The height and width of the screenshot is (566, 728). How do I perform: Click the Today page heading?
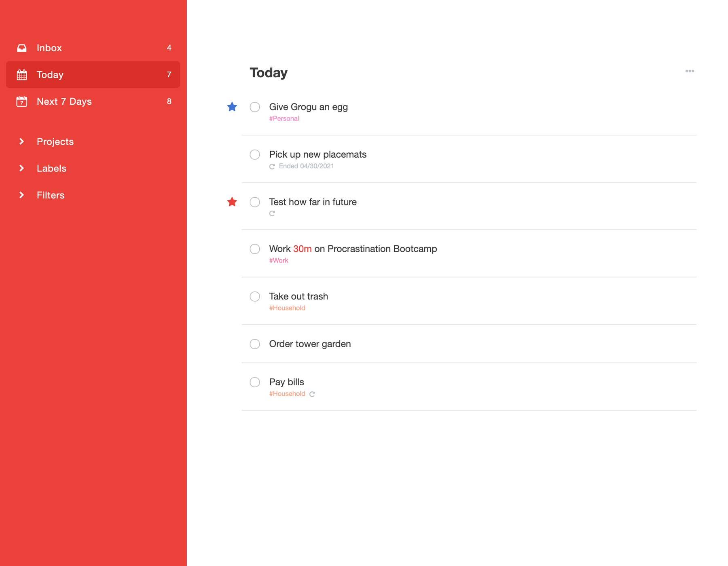pyautogui.click(x=269, y=72)
